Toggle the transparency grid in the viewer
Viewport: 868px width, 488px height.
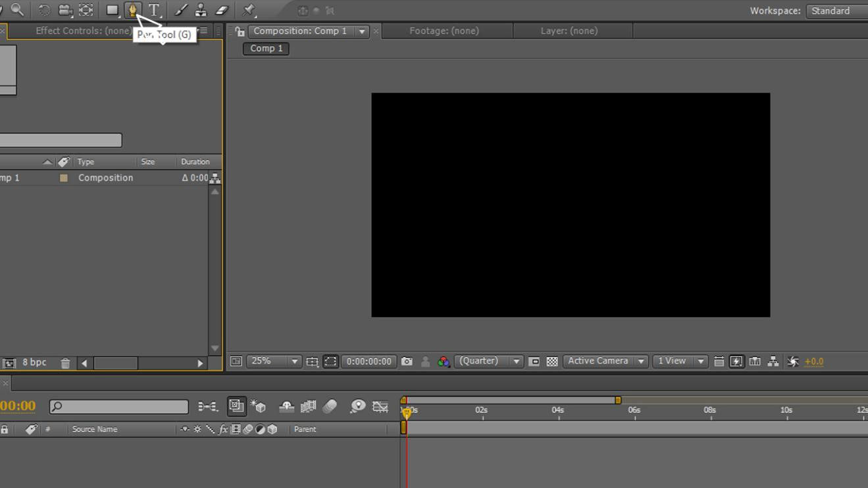tap(551, 361)
